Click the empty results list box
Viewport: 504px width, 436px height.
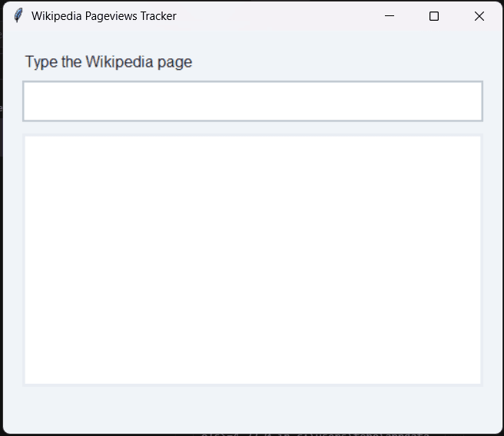(x=253, y=260)
